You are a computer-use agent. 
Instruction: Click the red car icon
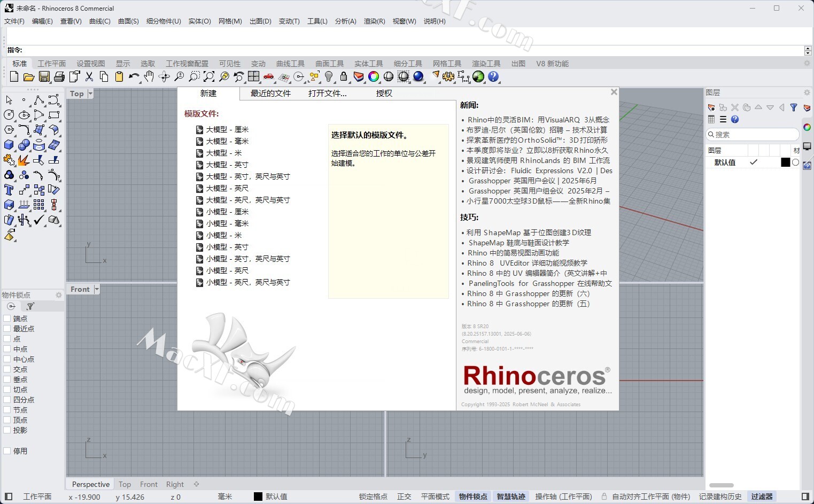[x=268, y=76]
